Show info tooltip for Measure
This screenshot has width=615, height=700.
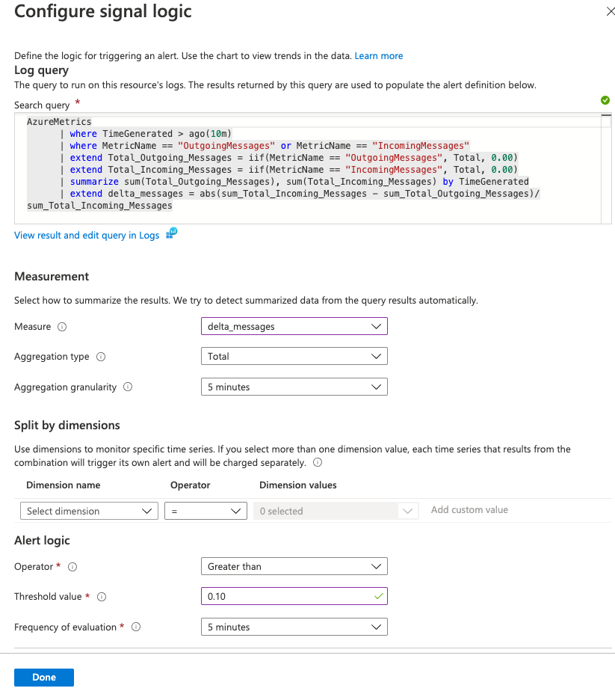[x=62, y=327]
